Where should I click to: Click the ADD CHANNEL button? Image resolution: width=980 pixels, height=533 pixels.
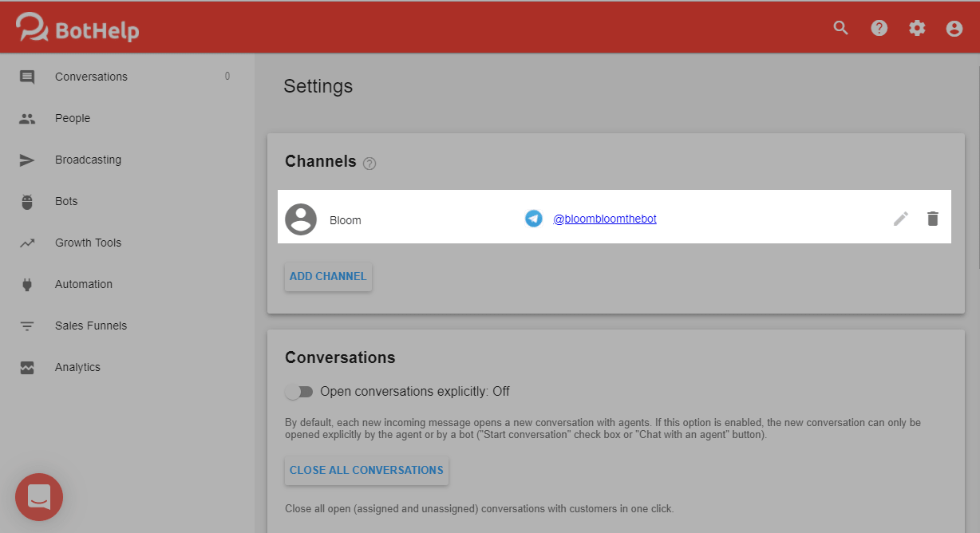(328, 277)
